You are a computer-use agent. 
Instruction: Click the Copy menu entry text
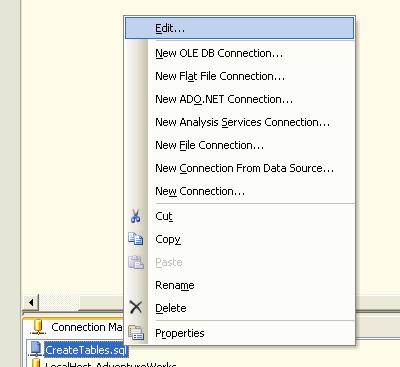pos(168,240)
